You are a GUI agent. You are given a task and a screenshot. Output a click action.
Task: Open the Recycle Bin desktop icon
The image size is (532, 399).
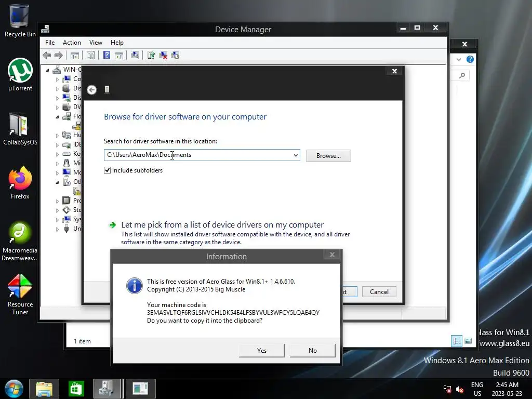(x=20, y=20)
